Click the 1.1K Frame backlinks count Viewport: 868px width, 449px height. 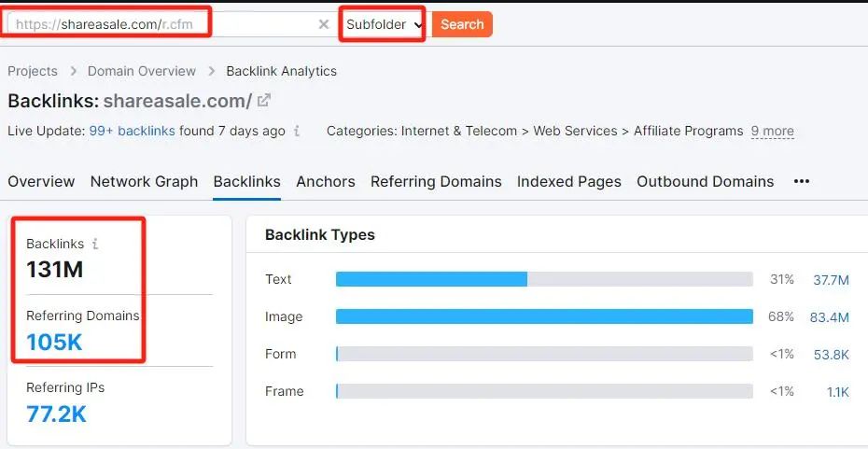(x=838, y=392)
